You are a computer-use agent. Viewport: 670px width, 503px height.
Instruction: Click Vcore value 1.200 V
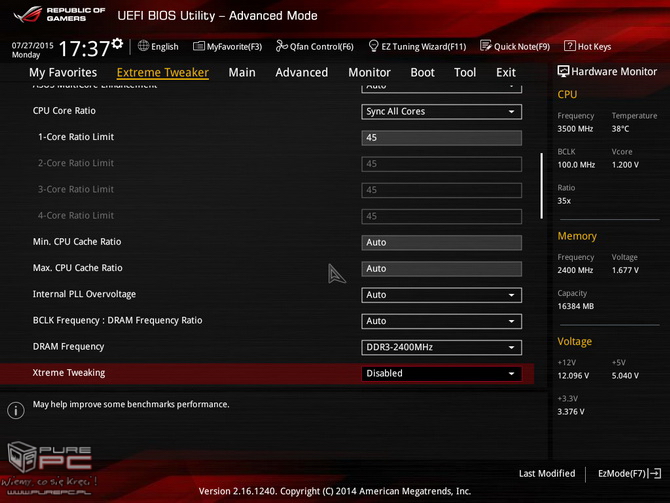[x=625, y=165]
